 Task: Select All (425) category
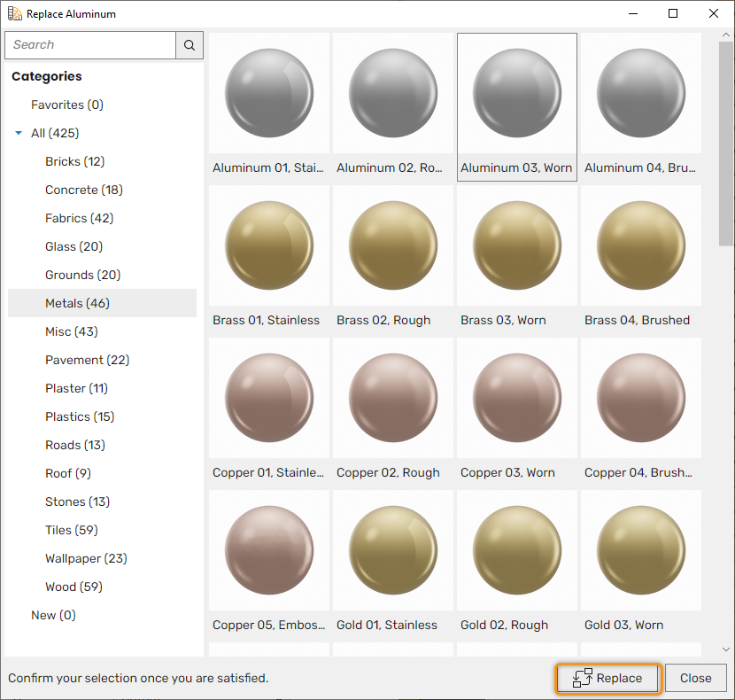[x=55, y=133]
